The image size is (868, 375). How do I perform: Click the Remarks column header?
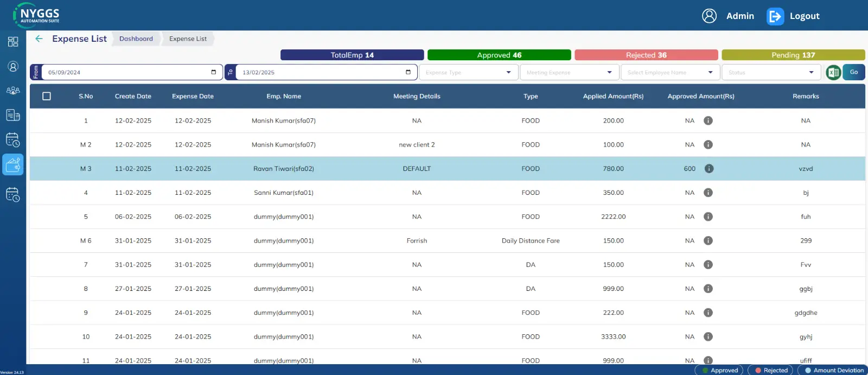(x=806, y=96)
